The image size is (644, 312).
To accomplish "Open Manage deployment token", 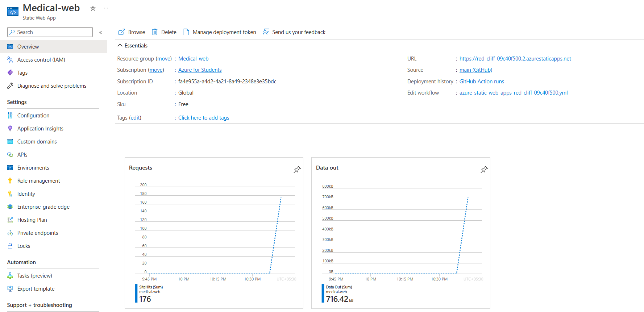I will (220, 32).
